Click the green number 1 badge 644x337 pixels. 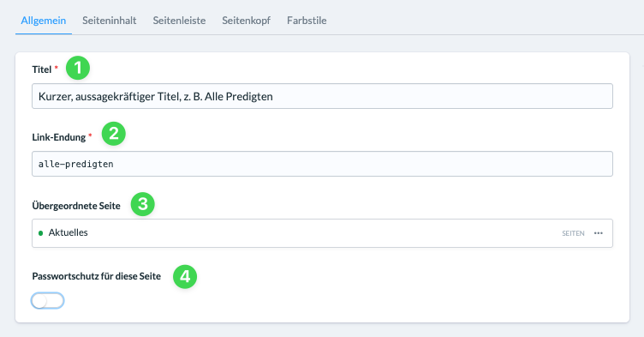[78, 68]
